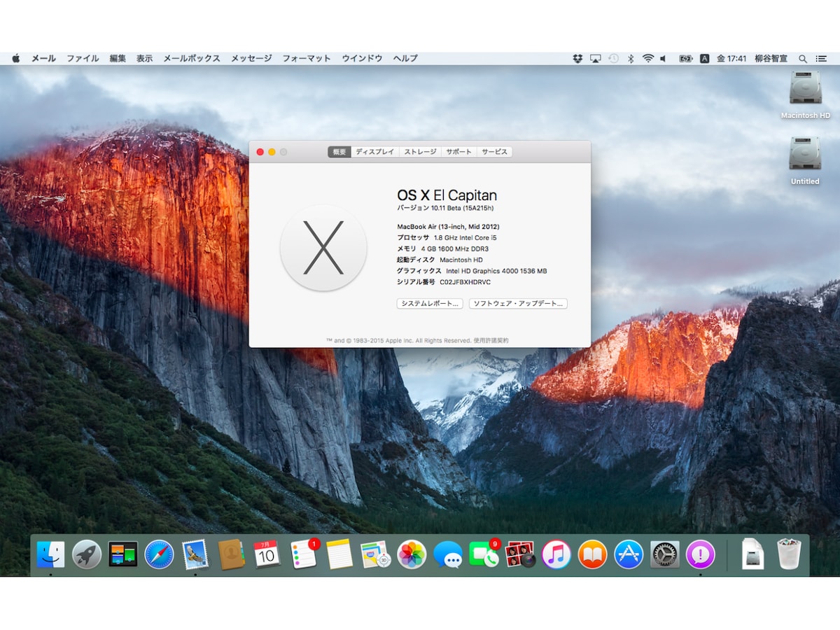
Task: Open the メール menu
Action: pos(43,59)
